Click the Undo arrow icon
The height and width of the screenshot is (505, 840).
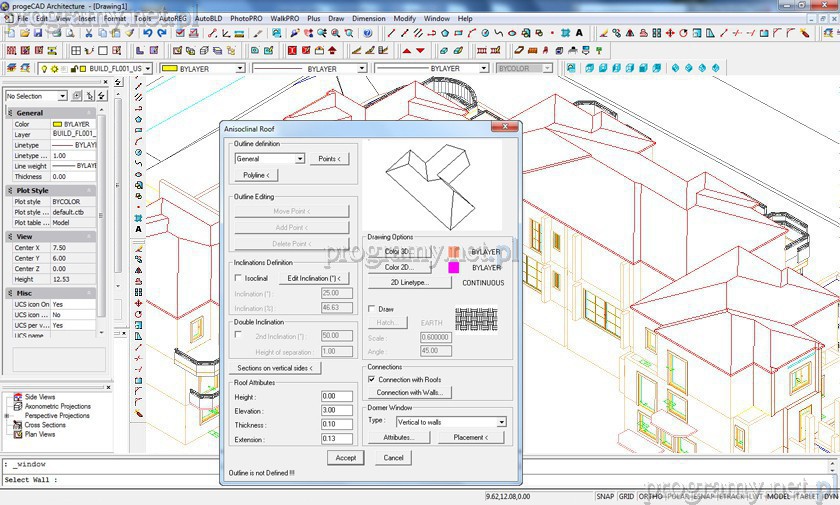(148, 33)
